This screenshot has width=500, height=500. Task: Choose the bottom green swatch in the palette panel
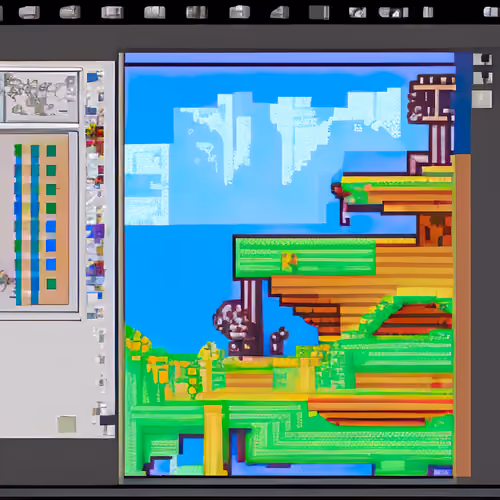tap(51, 284)
